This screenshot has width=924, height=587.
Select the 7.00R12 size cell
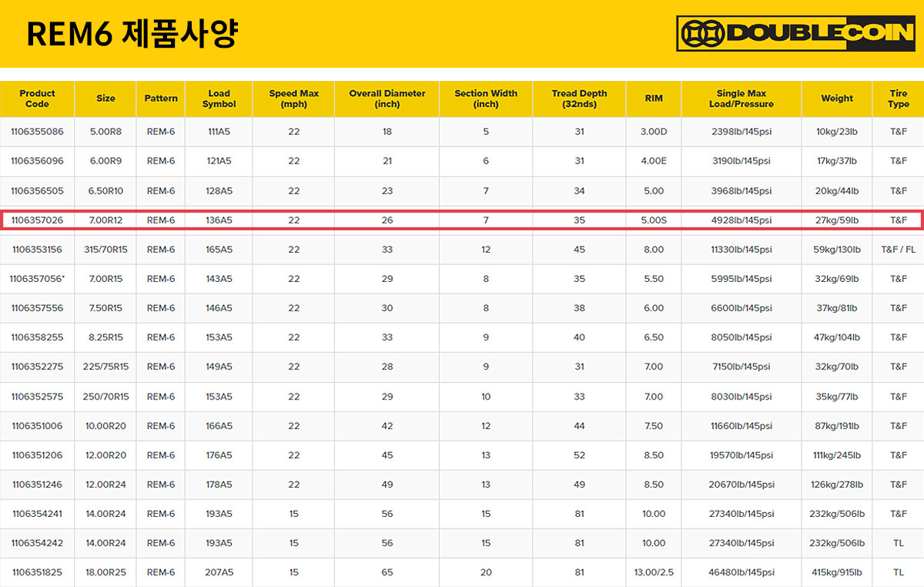105,220
